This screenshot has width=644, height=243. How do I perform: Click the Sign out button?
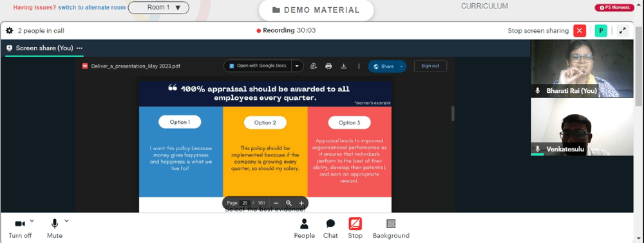[x=430, y=66]
